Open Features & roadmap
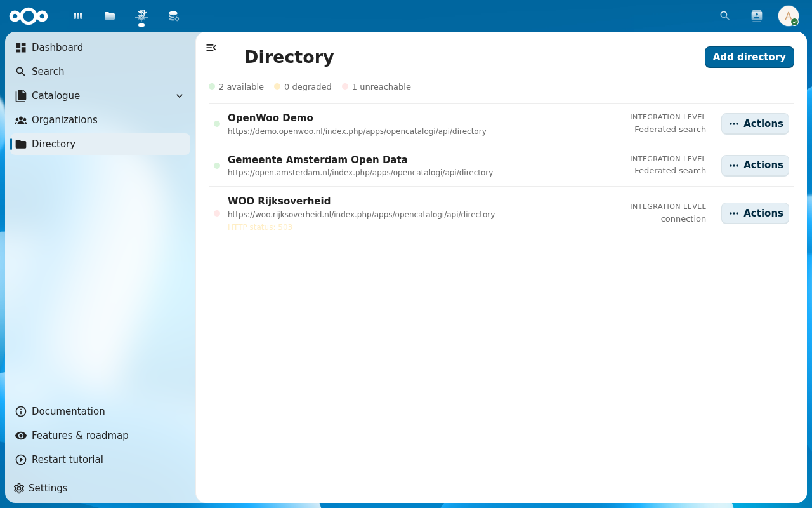 [x=100, y=436]
